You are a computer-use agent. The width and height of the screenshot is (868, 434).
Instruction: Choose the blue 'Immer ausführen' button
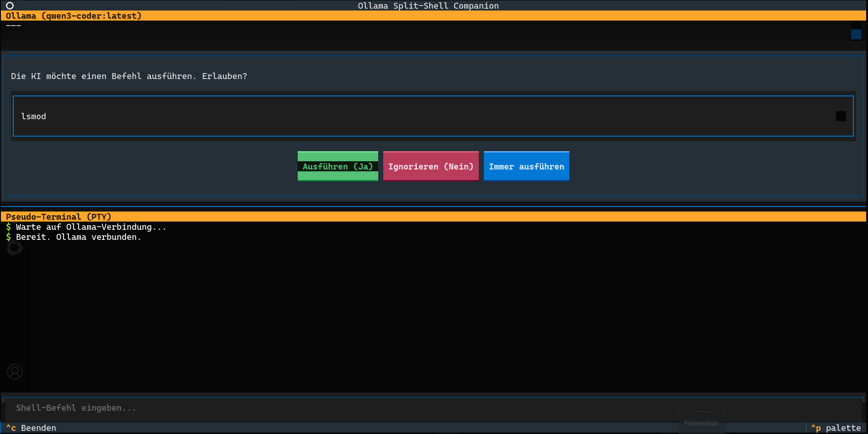point(526,166)
